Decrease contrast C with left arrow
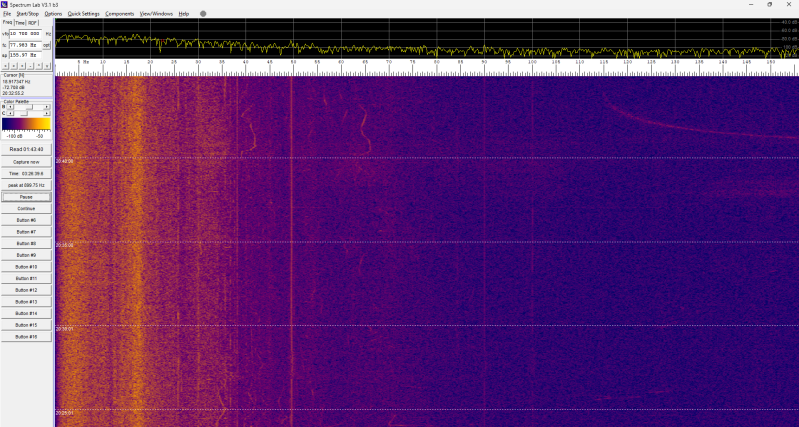This screenshot has height=427, width=799. (x=10, y=113)
